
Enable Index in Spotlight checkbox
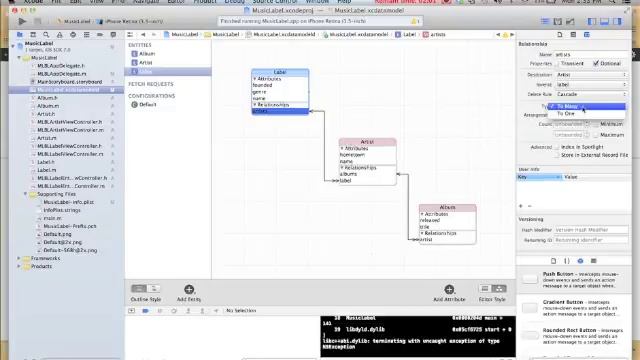[557, 147]
